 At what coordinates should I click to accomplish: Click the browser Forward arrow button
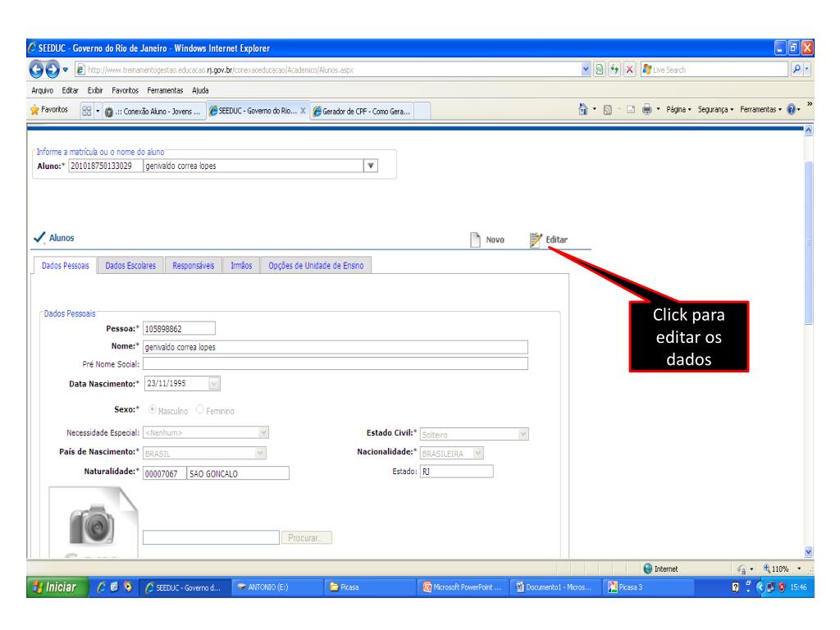click(x=52, y=69)
